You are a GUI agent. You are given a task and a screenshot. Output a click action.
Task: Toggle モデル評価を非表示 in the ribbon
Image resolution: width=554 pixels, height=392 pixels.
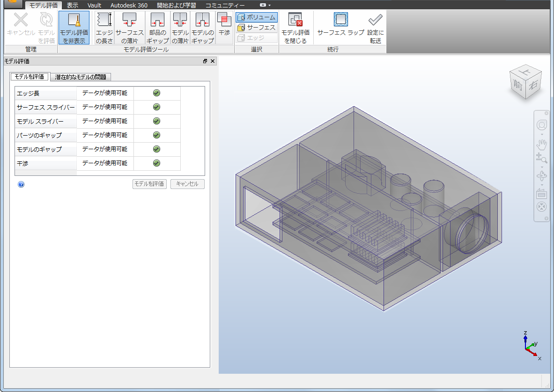coord(74,28)
